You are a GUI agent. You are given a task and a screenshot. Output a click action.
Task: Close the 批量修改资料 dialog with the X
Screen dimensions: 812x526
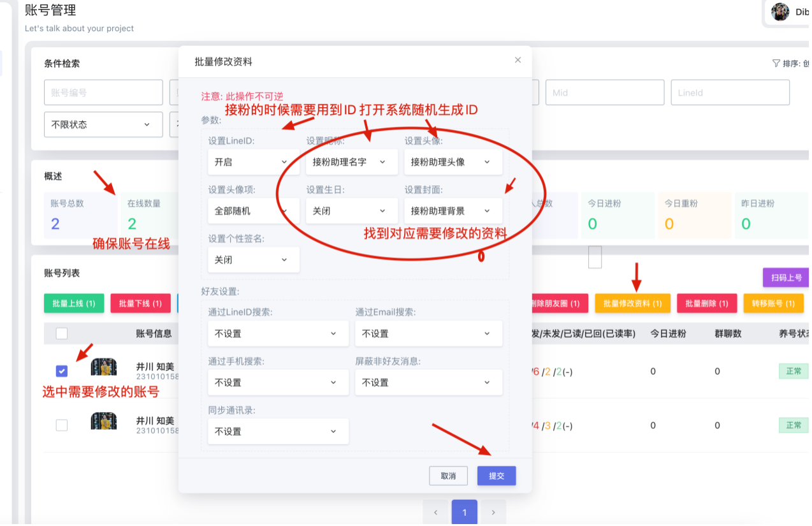(518, 61)
